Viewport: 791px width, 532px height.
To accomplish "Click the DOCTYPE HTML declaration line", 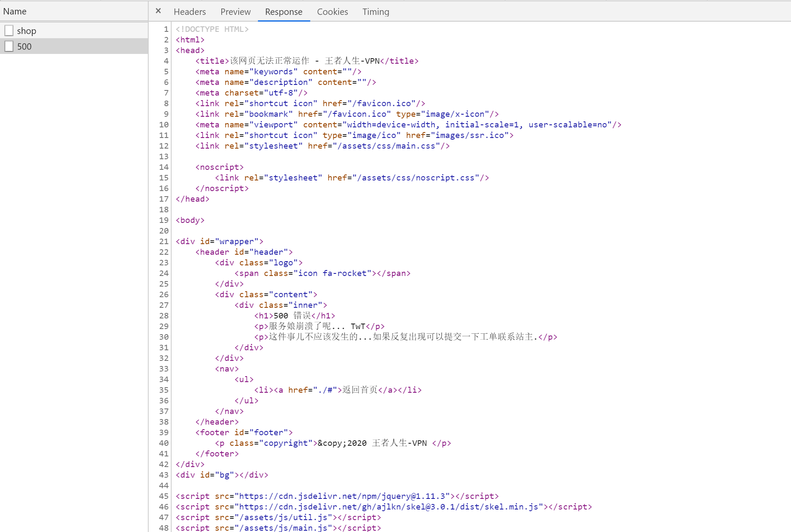I will 212,29.
